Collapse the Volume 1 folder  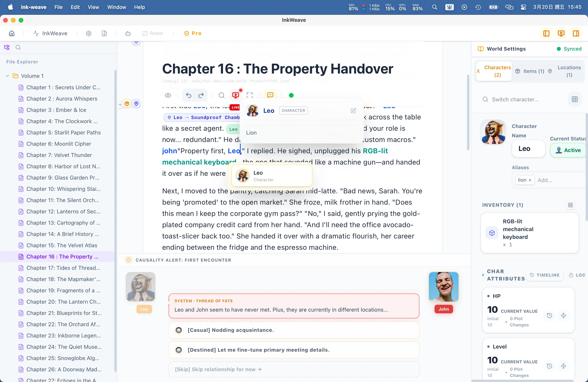pyautogui.click(x=7, y=76)
